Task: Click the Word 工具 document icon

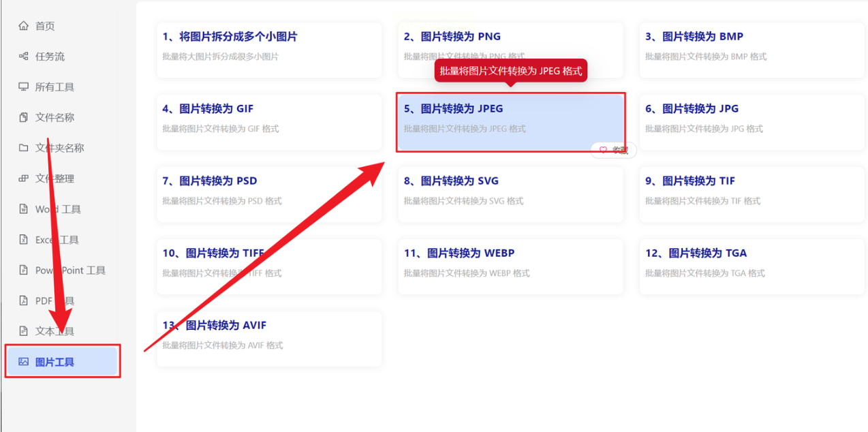Action: point(24,209)
